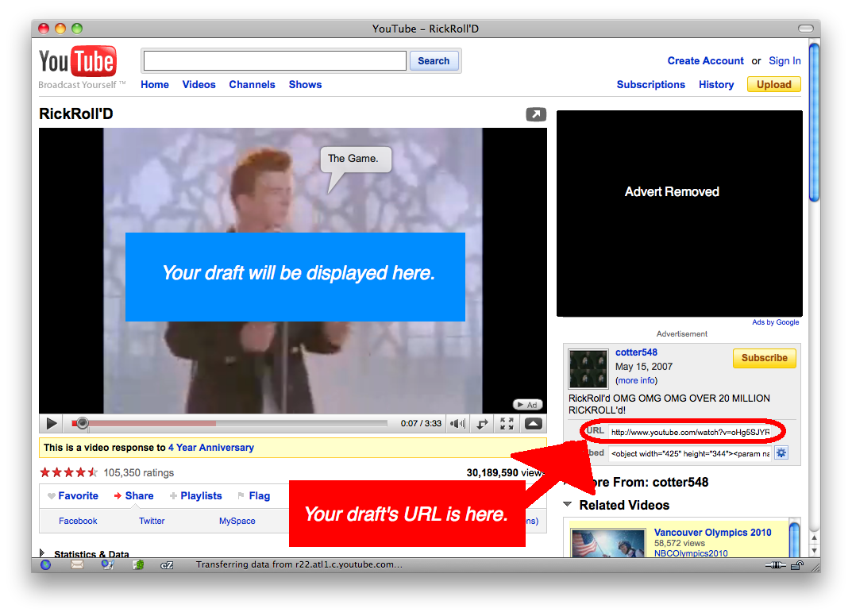Click the mail envelope status bar icon

pos(77,565)
